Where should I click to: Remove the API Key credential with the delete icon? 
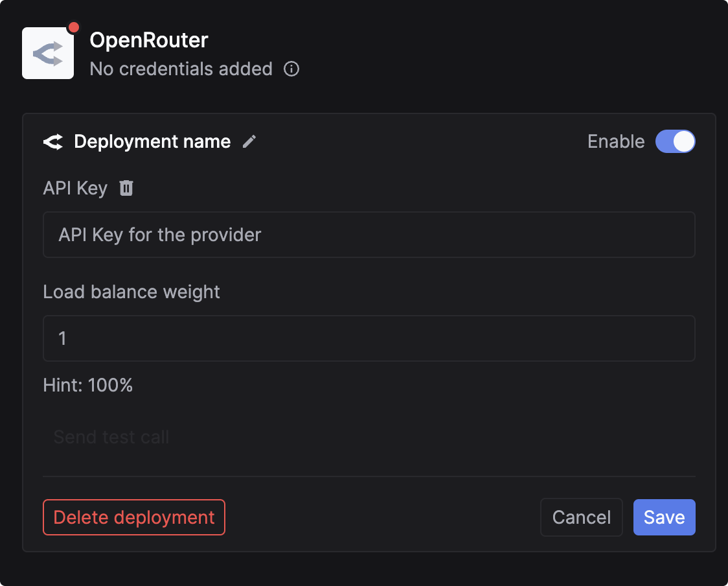coord(126,188)
